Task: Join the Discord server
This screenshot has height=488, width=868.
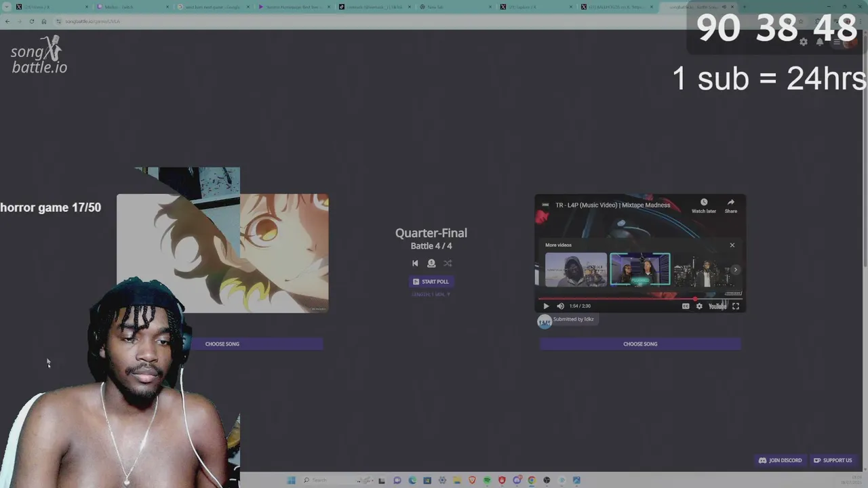Action: (x=781, y=460)
